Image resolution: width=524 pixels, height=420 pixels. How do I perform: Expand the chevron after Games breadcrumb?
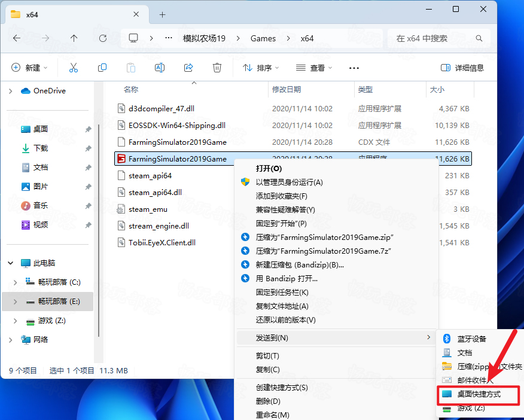coord(288,38)
